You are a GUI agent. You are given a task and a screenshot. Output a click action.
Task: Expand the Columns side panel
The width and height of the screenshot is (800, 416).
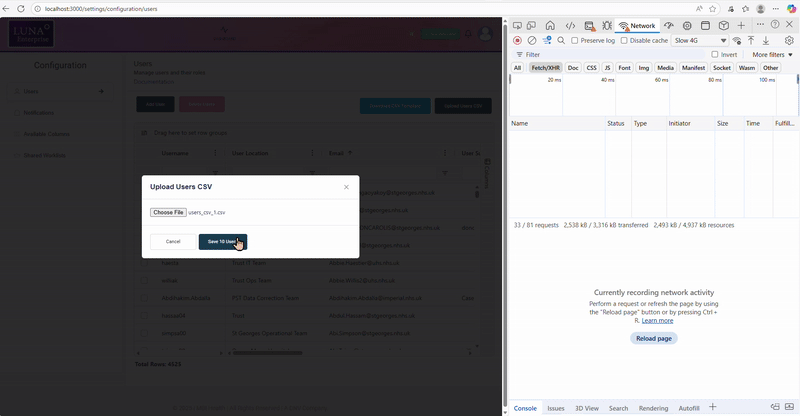487,174
